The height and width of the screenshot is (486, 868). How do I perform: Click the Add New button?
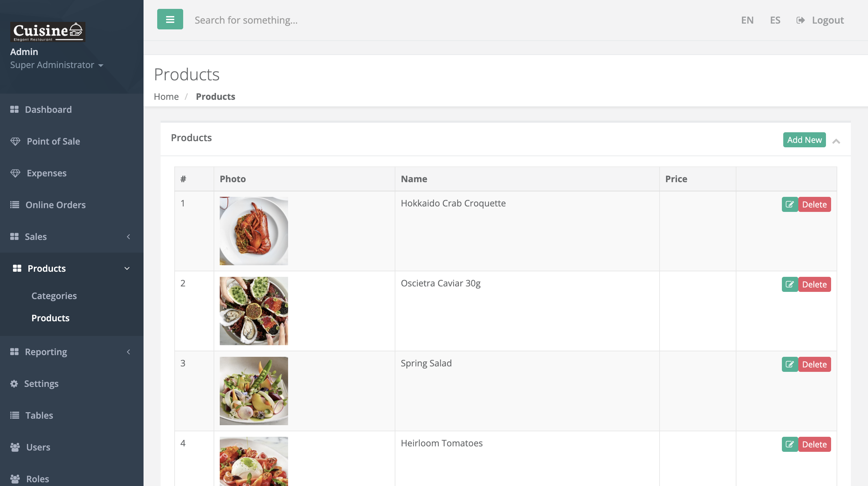click(x=804, y=140)
